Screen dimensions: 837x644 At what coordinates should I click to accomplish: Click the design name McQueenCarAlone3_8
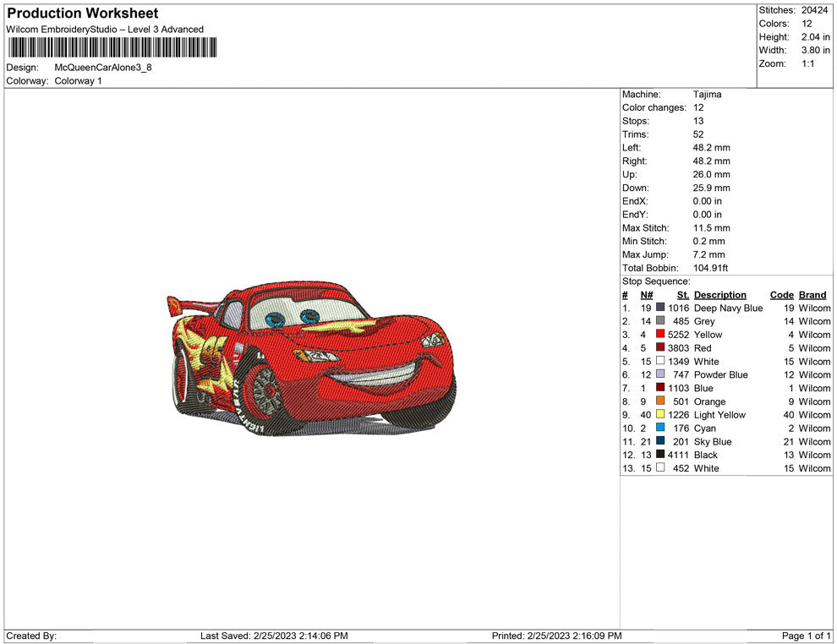pos(103,68)
